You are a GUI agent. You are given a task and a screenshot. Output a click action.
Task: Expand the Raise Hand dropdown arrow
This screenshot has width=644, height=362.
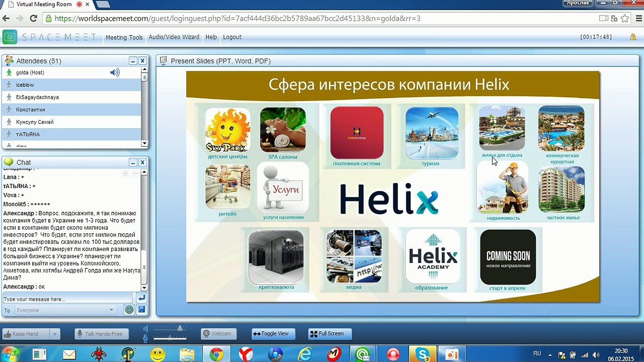pyautogui.click(x=55, y=334)
